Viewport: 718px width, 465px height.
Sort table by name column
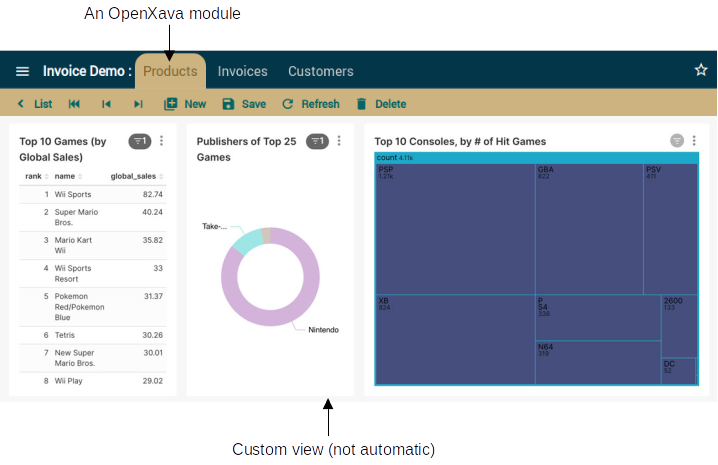(68, 176)
